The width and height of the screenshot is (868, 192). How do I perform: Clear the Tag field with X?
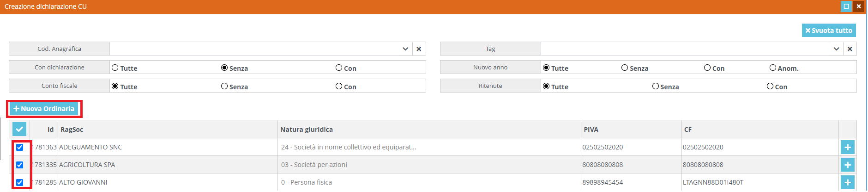click(x=850, y=49)
